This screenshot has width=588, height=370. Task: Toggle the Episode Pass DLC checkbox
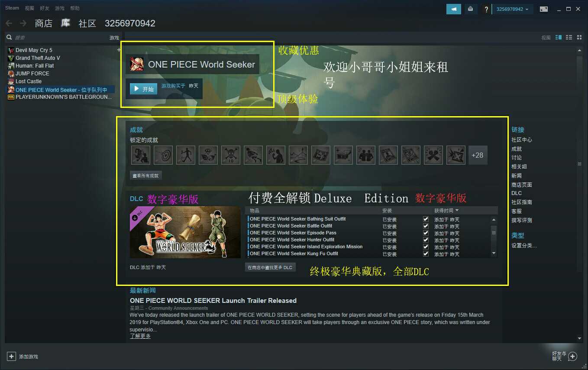[x=426, y=233]
